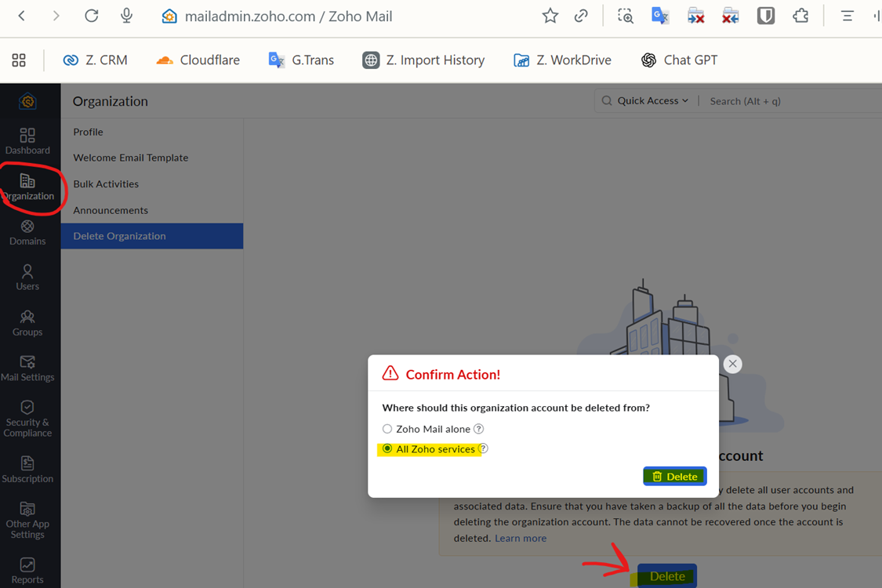
Task: Open Security & Compliance section
Action: tap(27, 419)
